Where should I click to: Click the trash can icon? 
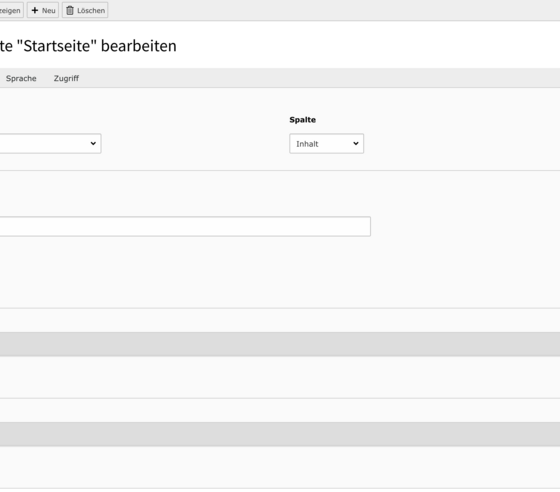point(70,10)
